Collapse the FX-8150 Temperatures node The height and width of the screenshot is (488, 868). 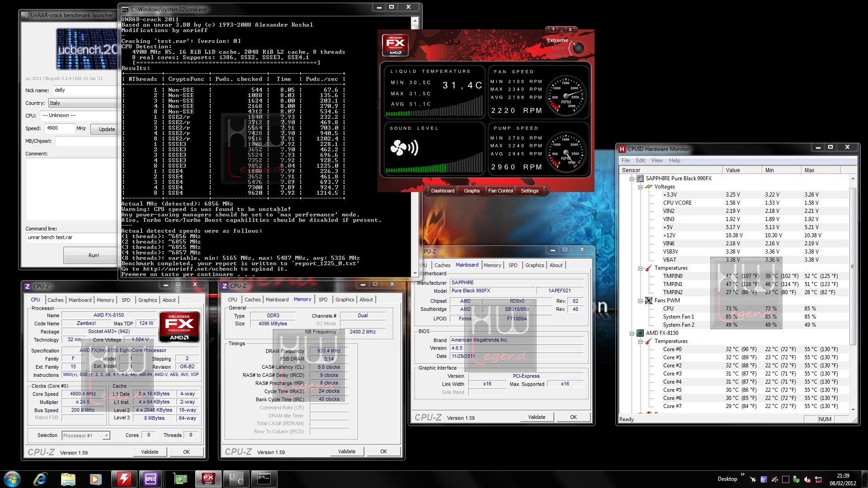[x=641, y=341]
